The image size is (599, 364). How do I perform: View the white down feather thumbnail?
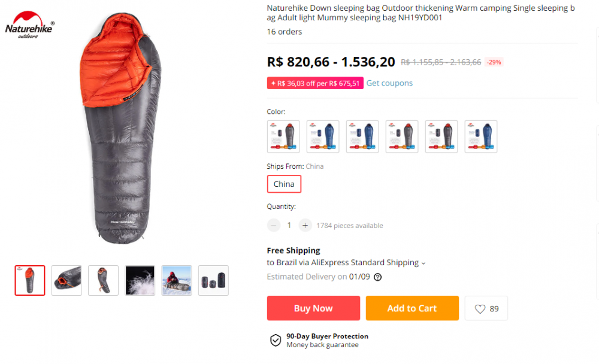point(140,280)
